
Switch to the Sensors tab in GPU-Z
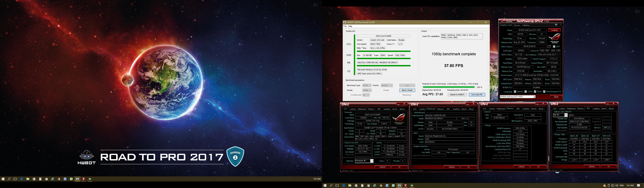point(517,25)
